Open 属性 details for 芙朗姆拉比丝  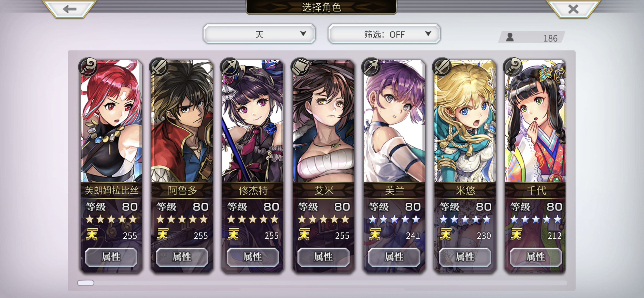click(x=111, y=257)
